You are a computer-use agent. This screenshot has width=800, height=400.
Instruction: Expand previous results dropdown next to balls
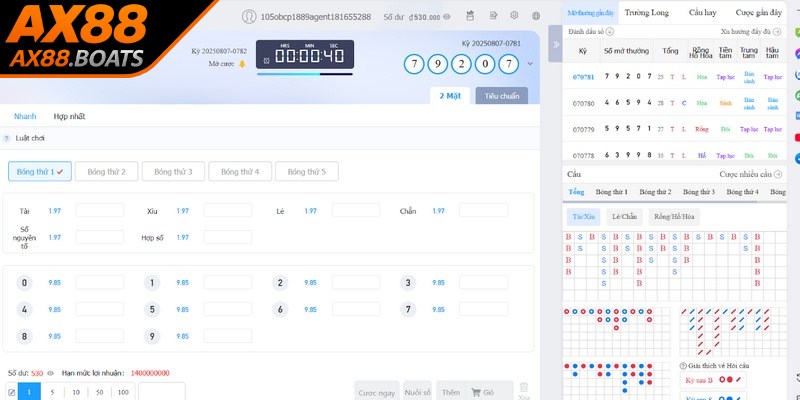530,64
